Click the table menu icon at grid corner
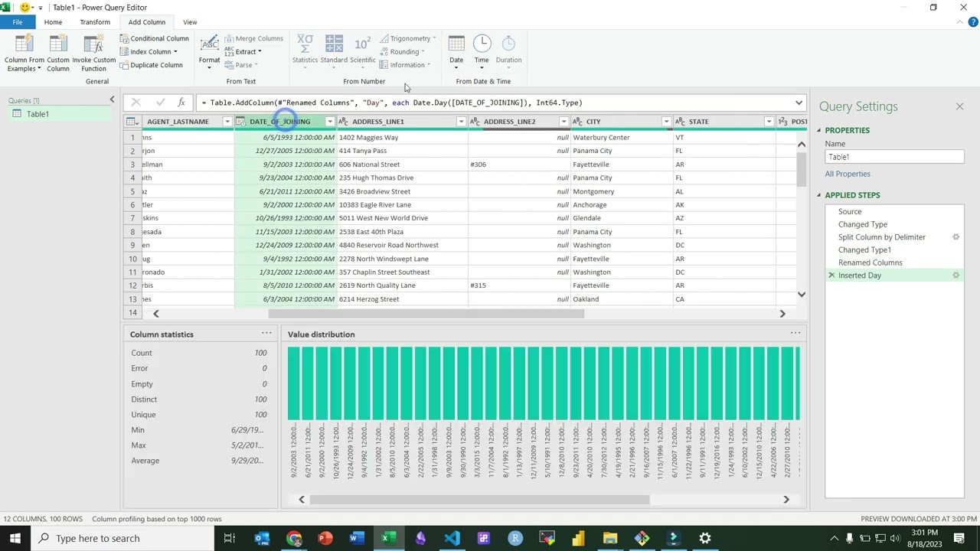Screen dimensions: 980x551 pos(132,122)
